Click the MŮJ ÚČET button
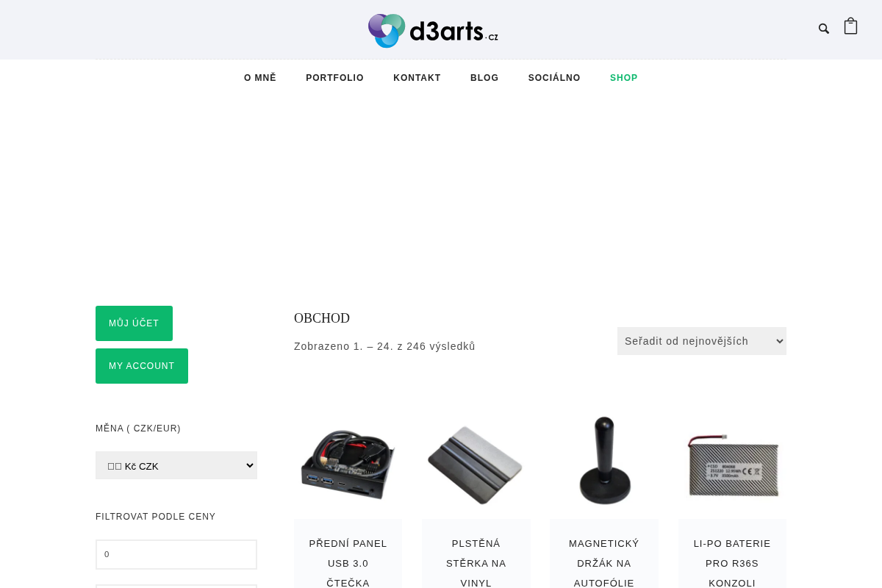882x588 pixels. pos(134,323)
